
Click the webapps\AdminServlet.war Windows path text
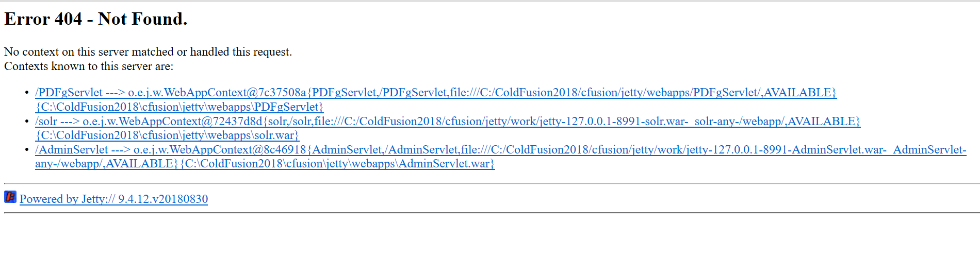[x=337, y=164]
